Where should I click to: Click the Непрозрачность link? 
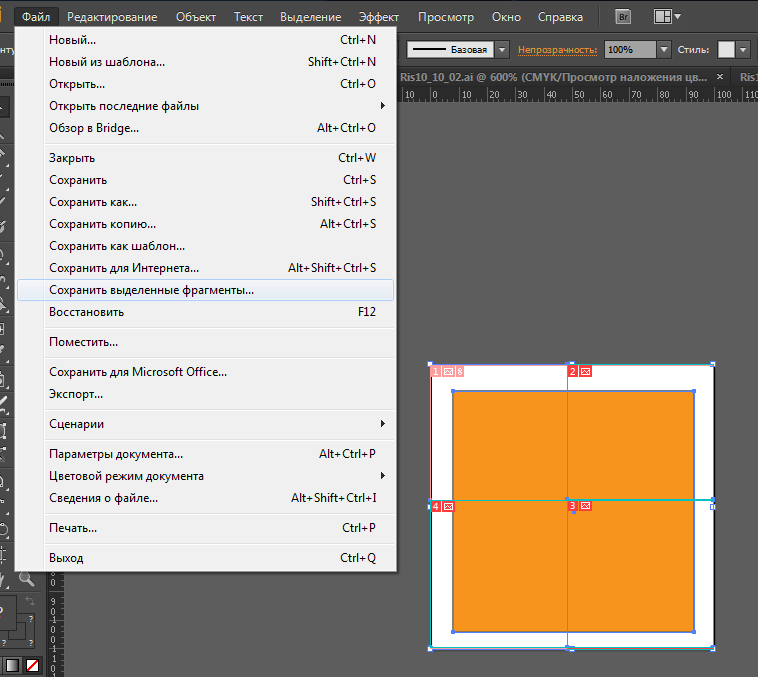coord(557,50)
